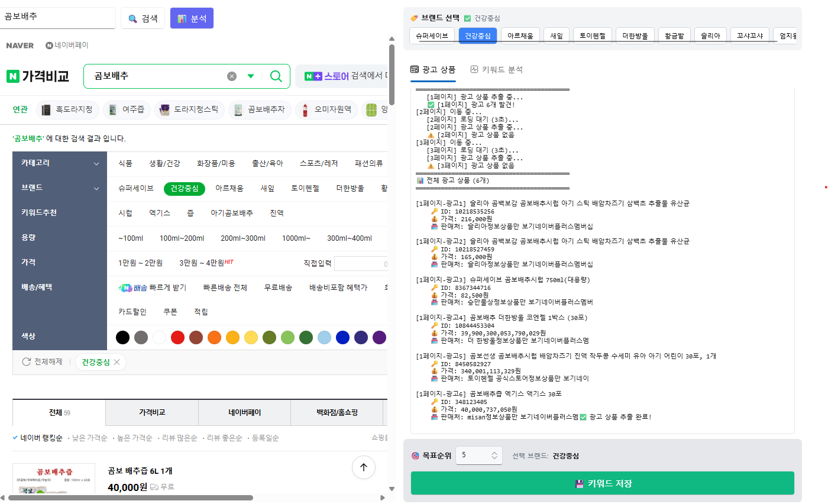Image resolution: width=828 pixels, height=504 pixels.
Task: Toggle the 네이버 랭킹순 sort checkmark
Action: tap(14, 438)
